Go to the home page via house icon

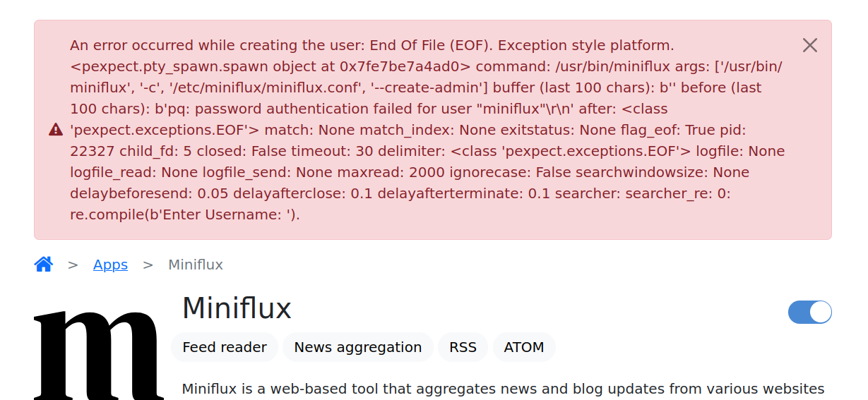pos(44,265)
